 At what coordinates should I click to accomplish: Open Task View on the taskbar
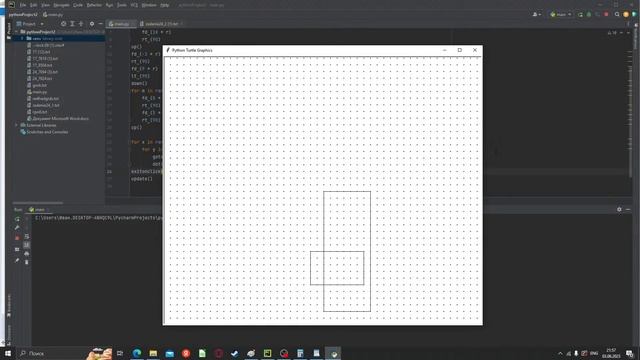click(120, 353)
